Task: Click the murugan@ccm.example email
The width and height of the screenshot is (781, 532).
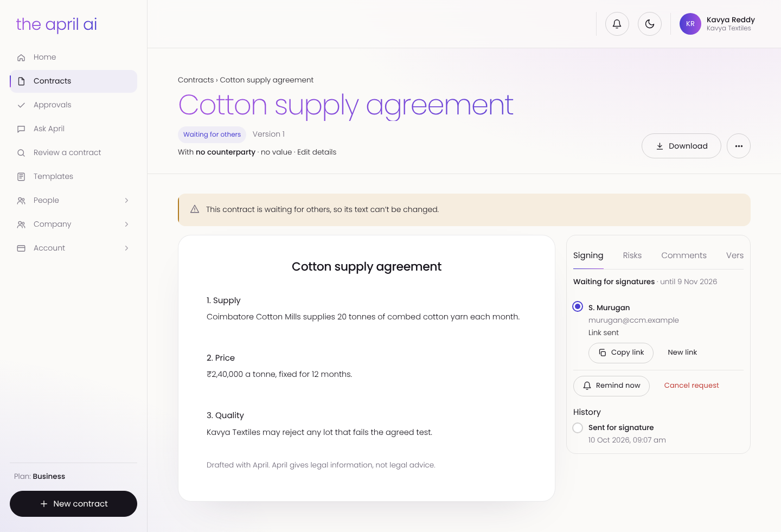Action: click(x=633, y=321)
